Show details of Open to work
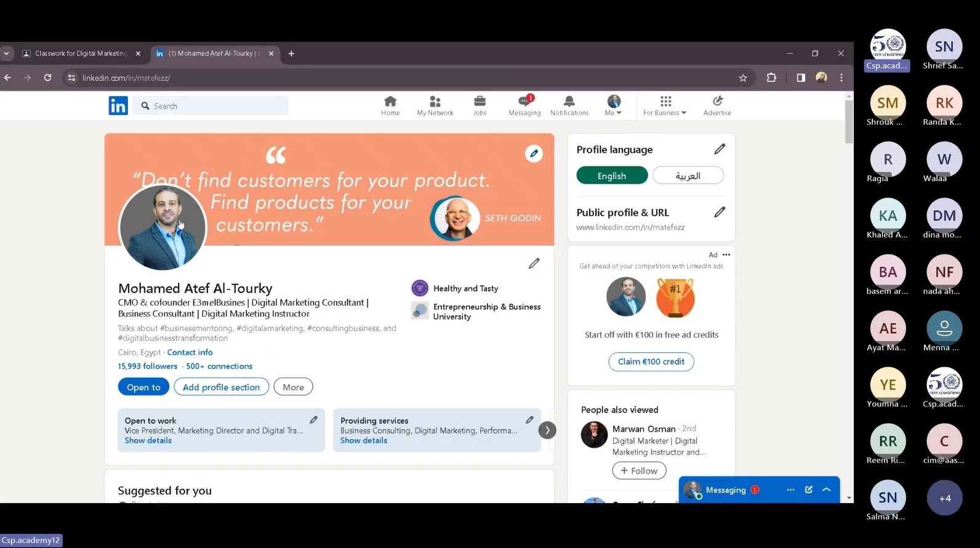This screenshot has width=980, height=548. tap(148, 440)
